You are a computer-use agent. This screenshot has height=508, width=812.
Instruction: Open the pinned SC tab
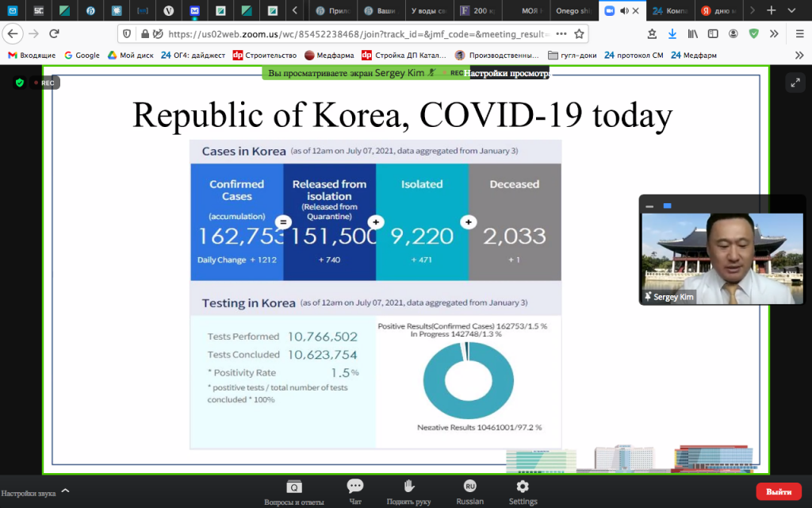38,10
